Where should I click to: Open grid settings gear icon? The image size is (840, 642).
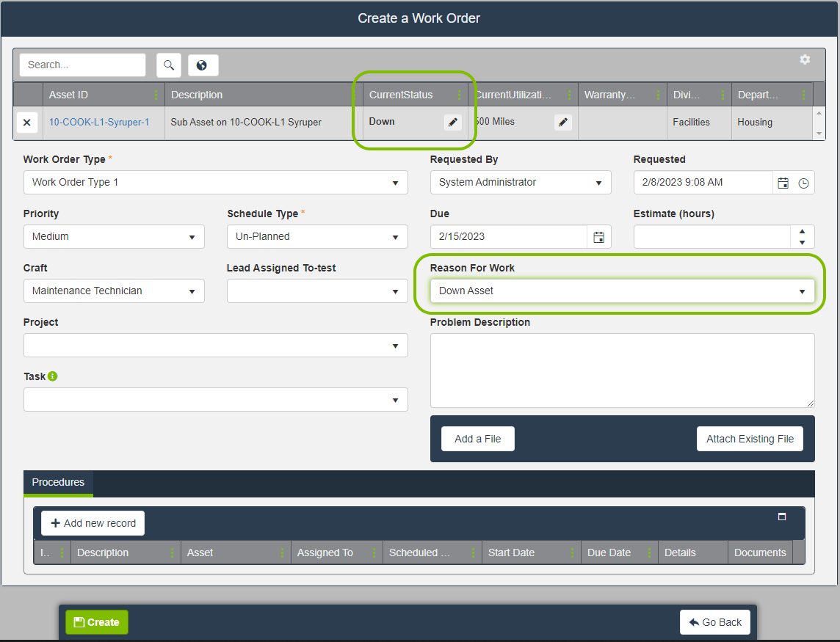(805, 59)
